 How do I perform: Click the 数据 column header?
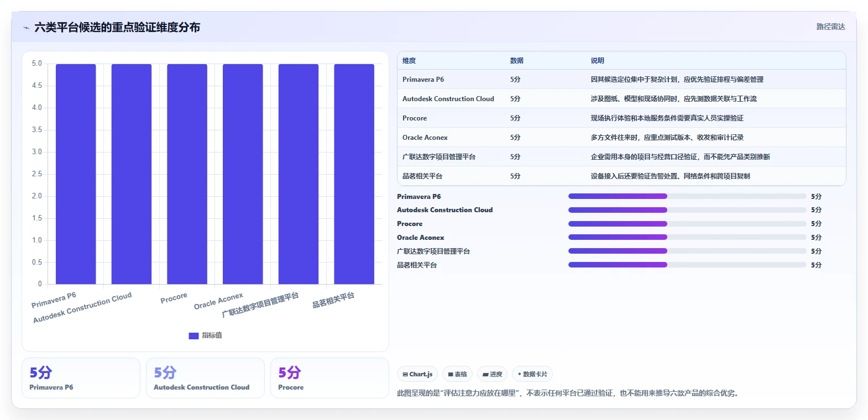(x=517, y=61)
